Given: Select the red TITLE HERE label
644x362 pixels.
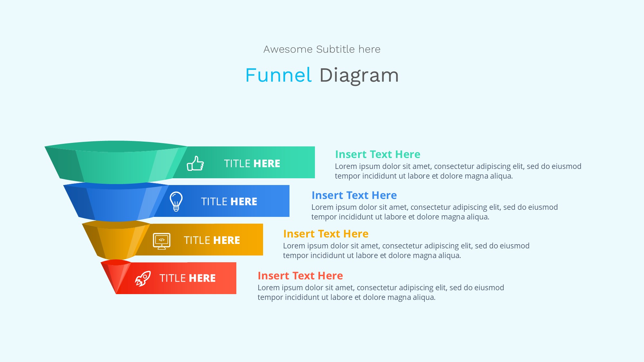Looking at the screenshot, I should (187, 278).
